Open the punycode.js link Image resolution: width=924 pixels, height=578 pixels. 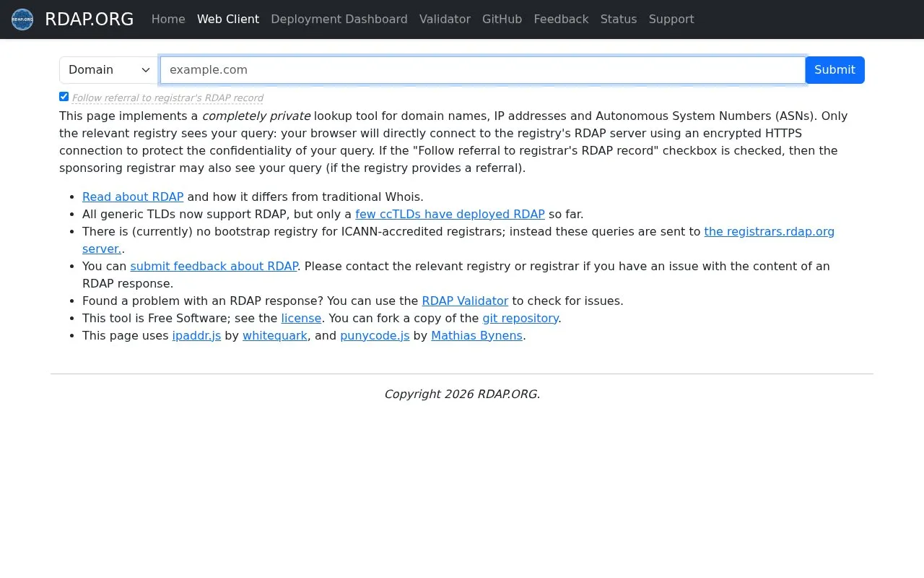pos(375,335)
